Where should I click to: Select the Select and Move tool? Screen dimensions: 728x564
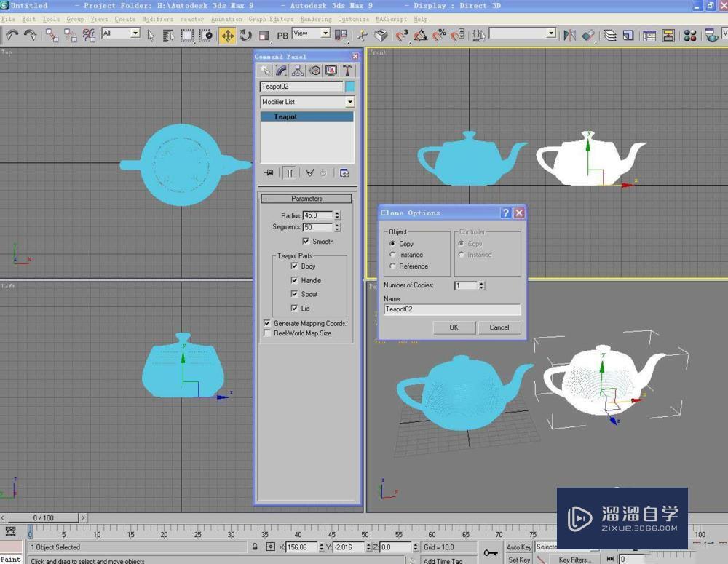click(226, 34)
